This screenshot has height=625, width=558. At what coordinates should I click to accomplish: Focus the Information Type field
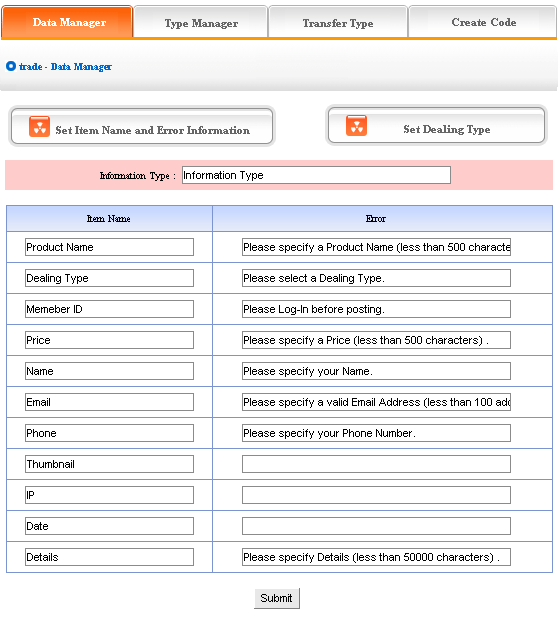pyautogui.click(x=316, y=175)
